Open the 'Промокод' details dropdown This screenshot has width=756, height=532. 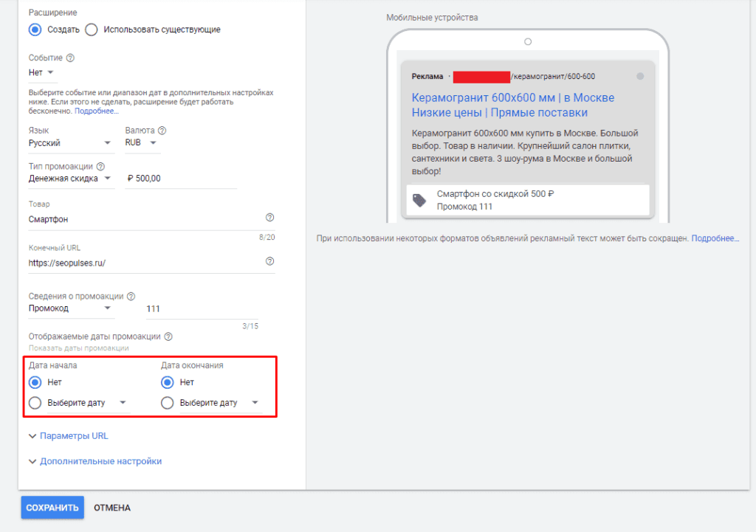pyautogui.click(x=72, y=308)
